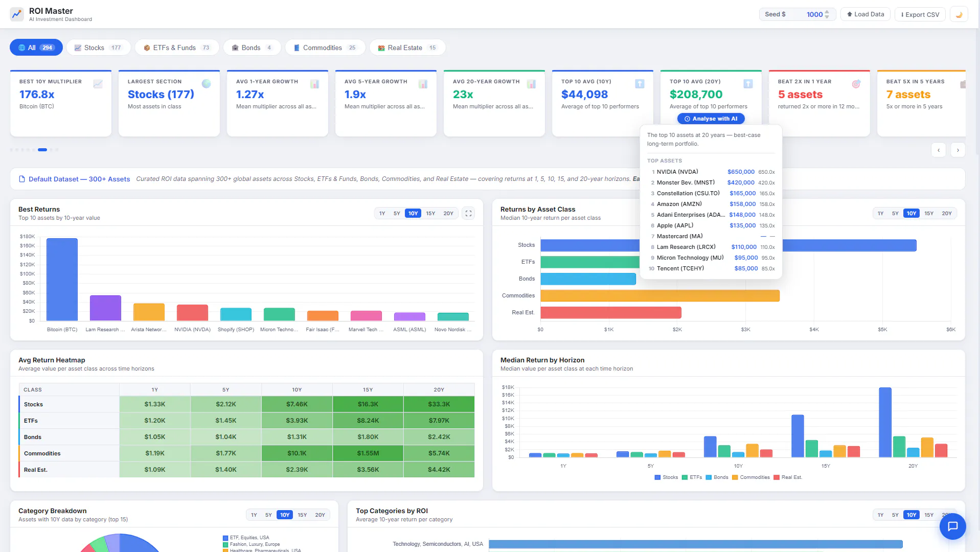This screenshot has height=552, width=980.
Task: Open the Default Dataset — 300+ Assets link
Action: [x=79, y=179]
